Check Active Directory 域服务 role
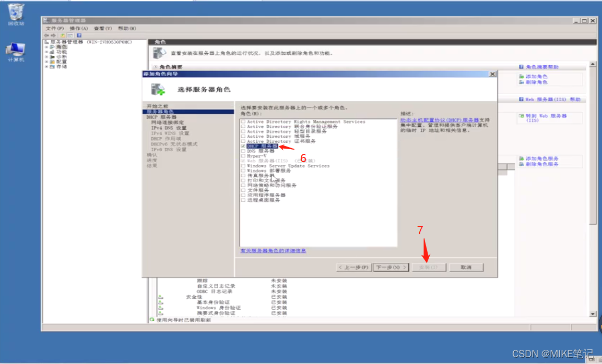The width and height of the screenshot is (602, 364). (243, 137)
